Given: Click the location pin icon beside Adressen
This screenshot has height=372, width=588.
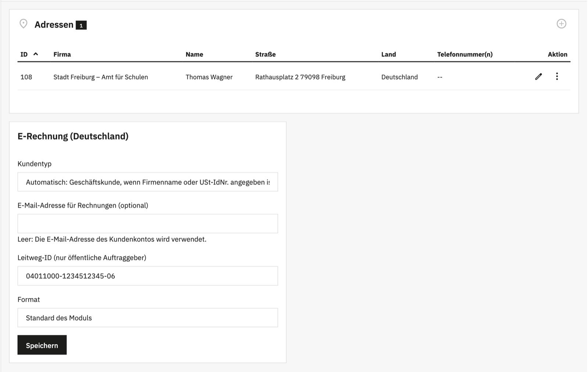Looking at the screenshot, I should (24, 24).
